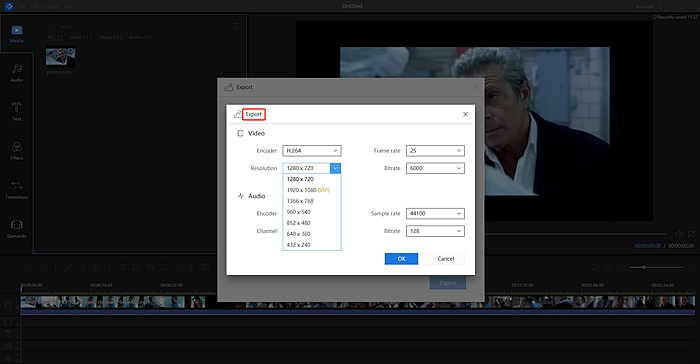
Task: Click the microphone Voiceover icon in toolbar
Action: (192, 267)
